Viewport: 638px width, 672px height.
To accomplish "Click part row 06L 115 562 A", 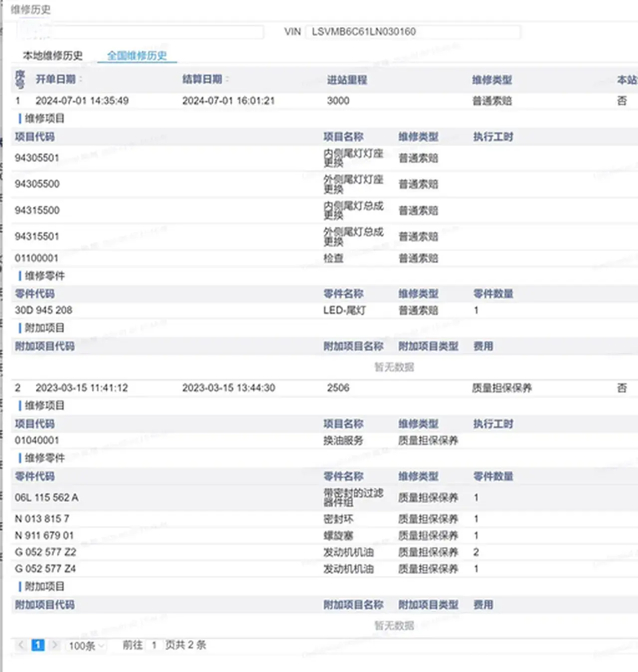I will [x=46, y=497].
